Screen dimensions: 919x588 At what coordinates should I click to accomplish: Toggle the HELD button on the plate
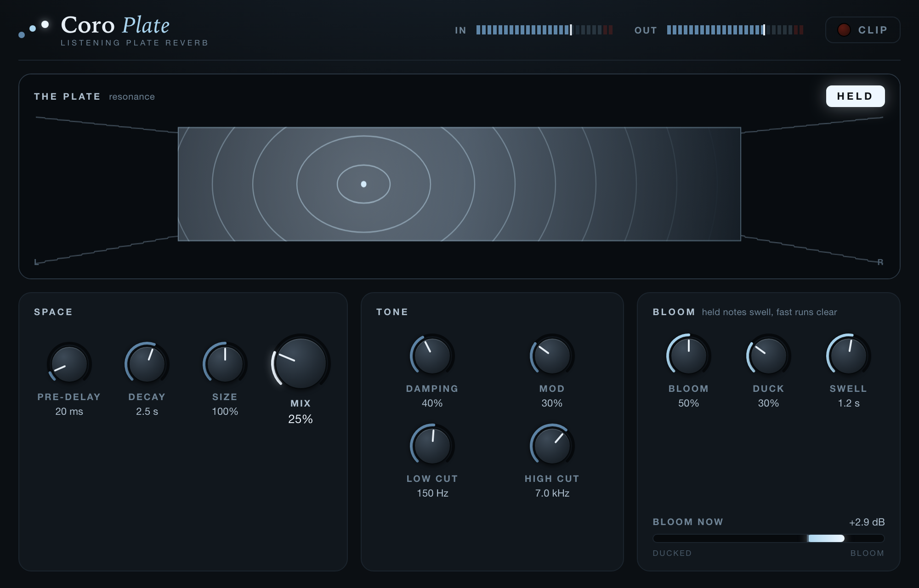[855, 96]
